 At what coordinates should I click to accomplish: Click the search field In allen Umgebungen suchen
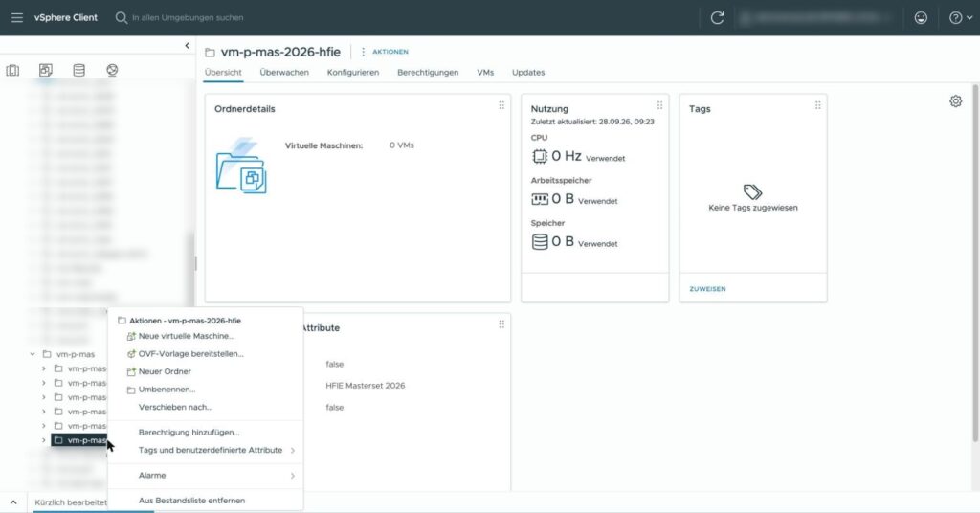coord(188,17)
